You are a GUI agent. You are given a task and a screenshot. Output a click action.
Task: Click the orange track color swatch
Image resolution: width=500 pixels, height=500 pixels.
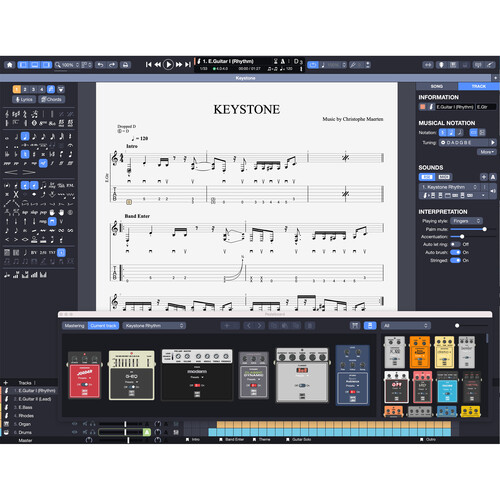[x=423, y=107]
